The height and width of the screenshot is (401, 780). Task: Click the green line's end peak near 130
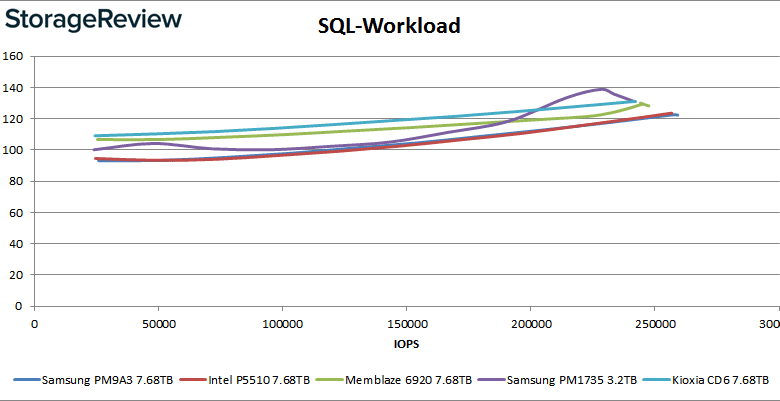coord(642,103)
